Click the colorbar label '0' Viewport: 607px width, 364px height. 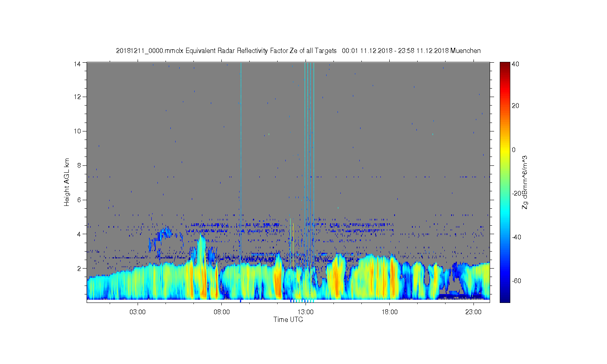pyautogui.click(x=514, y=150)
